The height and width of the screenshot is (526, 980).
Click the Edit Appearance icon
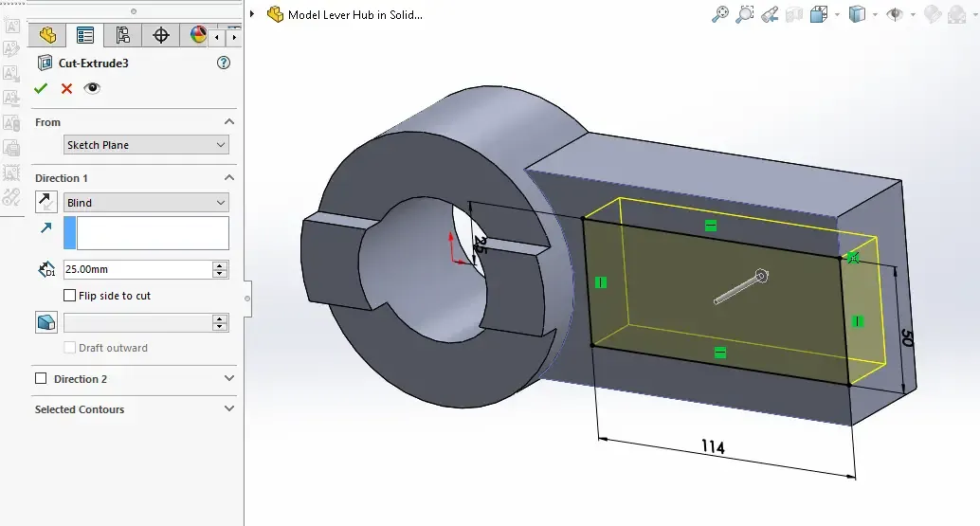(933, 14)
